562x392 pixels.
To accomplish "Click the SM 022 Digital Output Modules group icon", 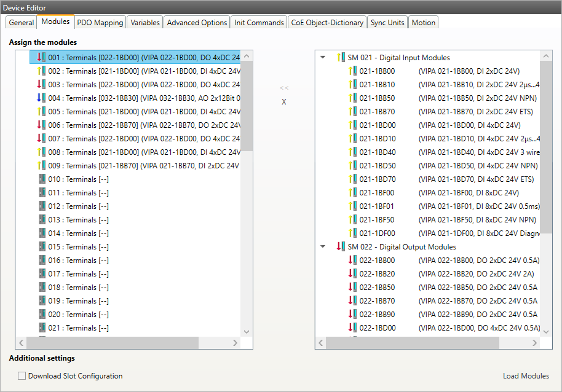I will pos(340,246).
